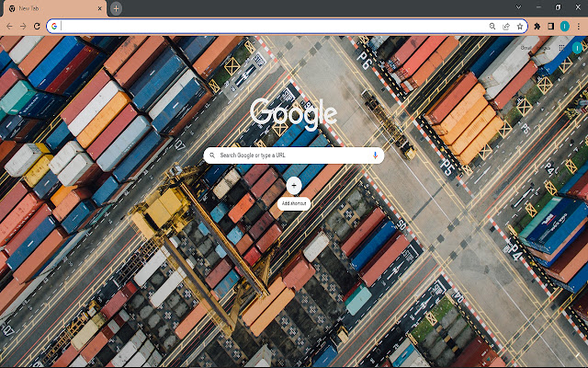588x368 pixels.
Task: Open a new tab with plus button
Action: pos(116,8)
